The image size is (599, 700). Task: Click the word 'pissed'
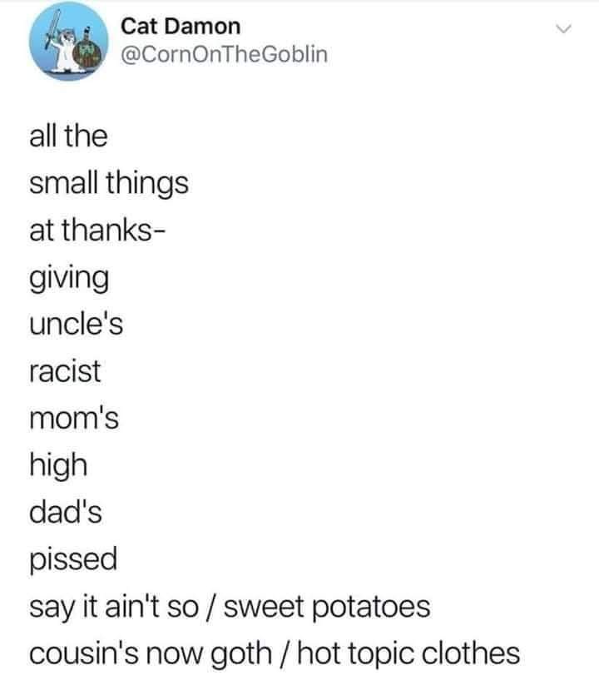pyautogui.click(x=73, y=560)
